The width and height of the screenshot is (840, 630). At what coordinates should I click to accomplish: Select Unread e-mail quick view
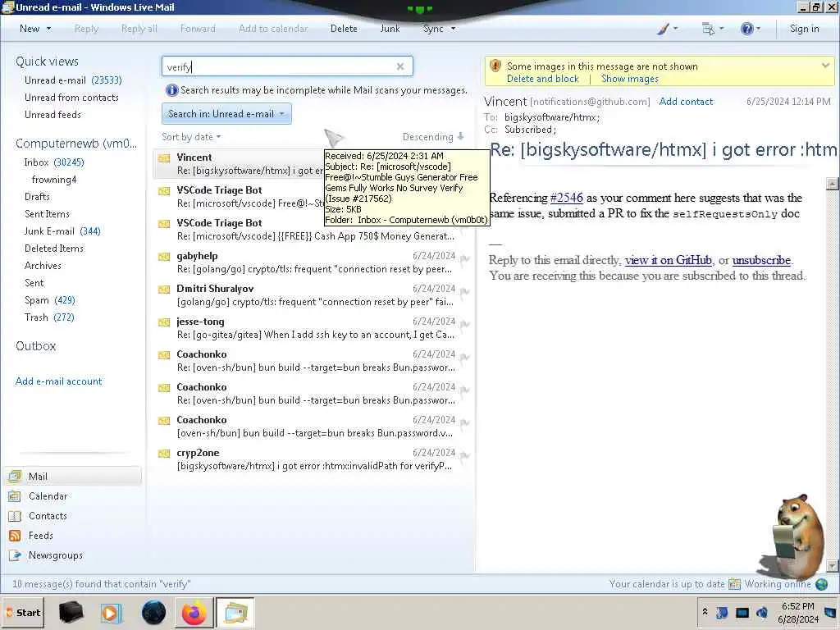(x=73, y=80)
